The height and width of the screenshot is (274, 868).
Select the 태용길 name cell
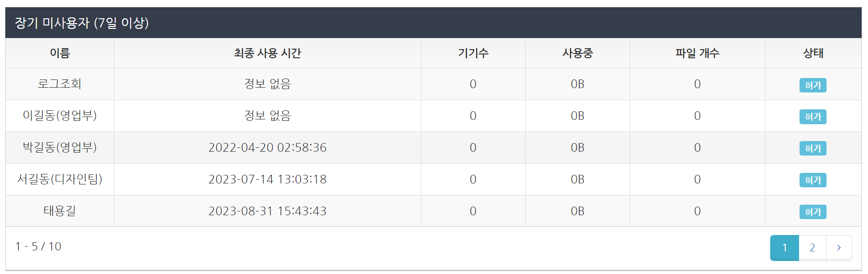click(x=60, y=211)
